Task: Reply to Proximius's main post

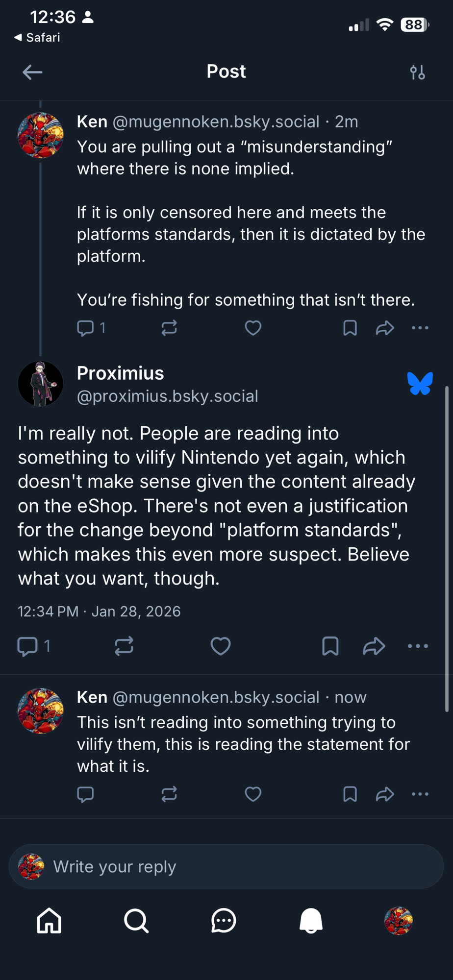Action: 27,646
